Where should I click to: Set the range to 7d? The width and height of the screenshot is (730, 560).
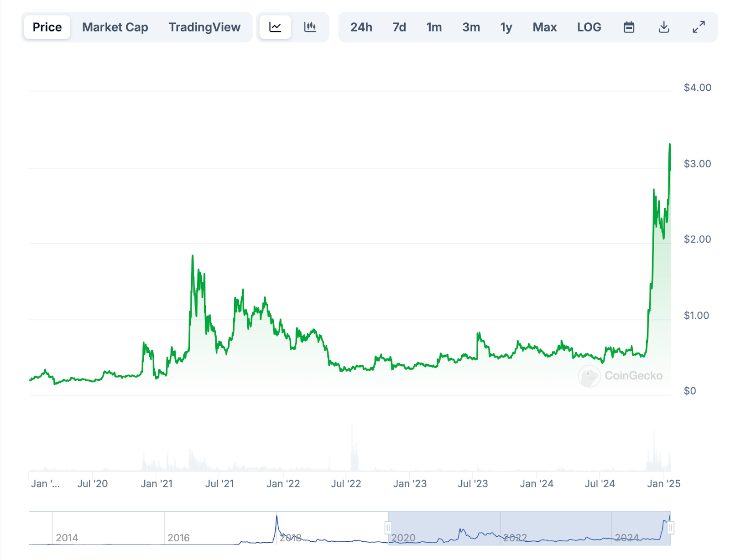click(399, 27)
